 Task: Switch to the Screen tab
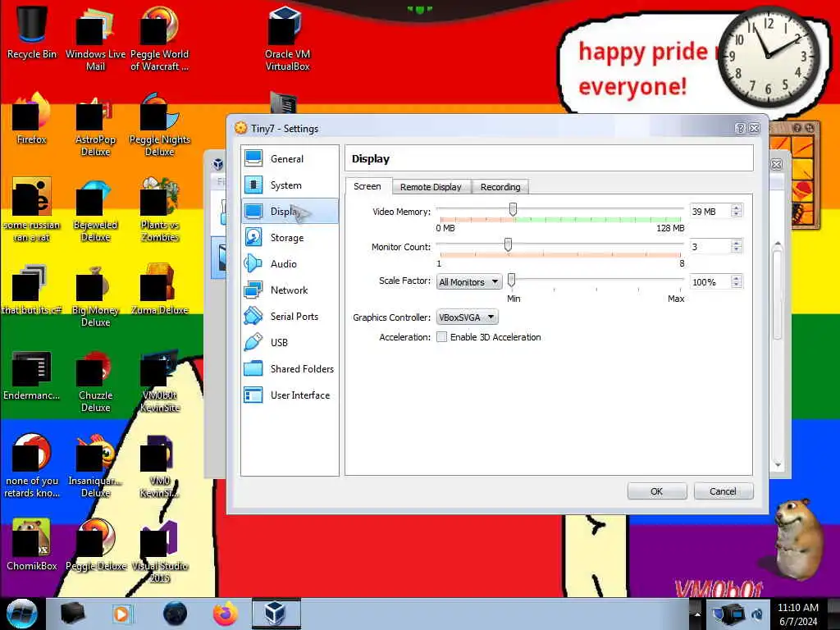pyautogui.click(x=367, y=186)
